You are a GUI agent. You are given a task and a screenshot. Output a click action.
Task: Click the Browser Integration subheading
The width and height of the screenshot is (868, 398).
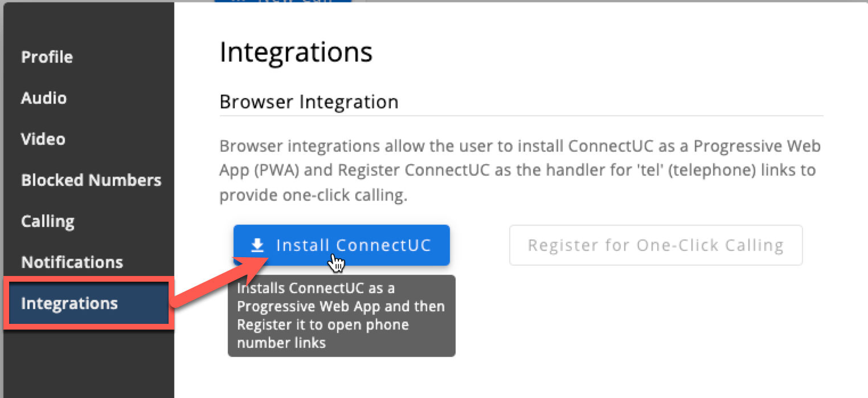(309, 102)
